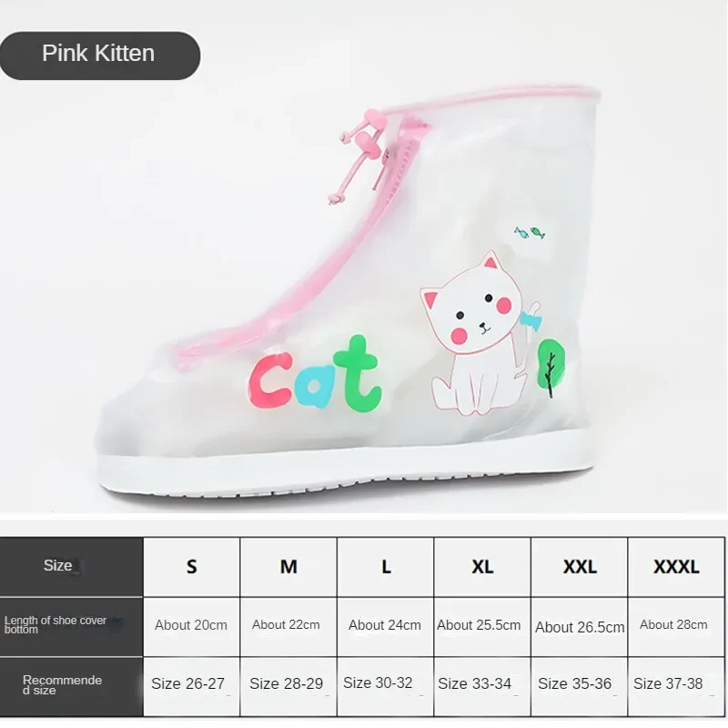Click the blue bow on kitten tail
Viewport: 728px width, 728px height.
click(x=530, y=320)
